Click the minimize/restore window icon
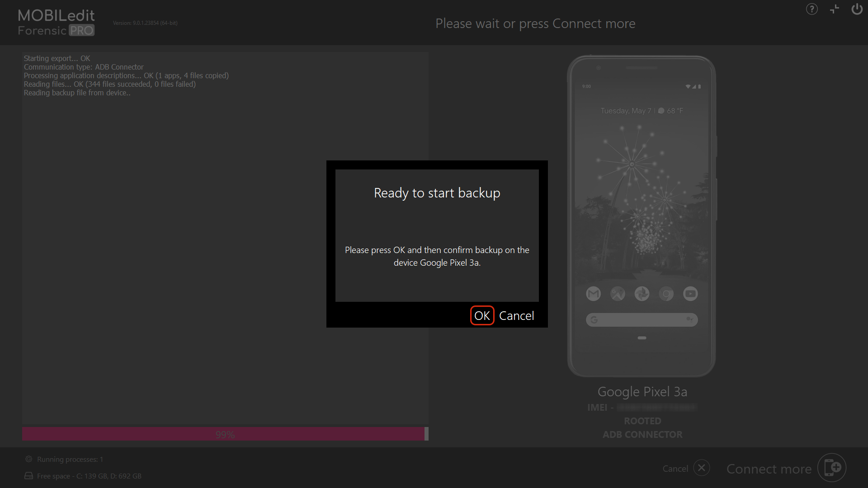This screenshot has width=868, height=488. [834, 9]
